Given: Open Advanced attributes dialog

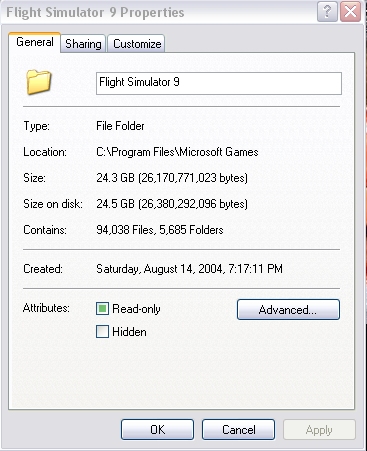Looking at the screenshot, I should (288, 310).
